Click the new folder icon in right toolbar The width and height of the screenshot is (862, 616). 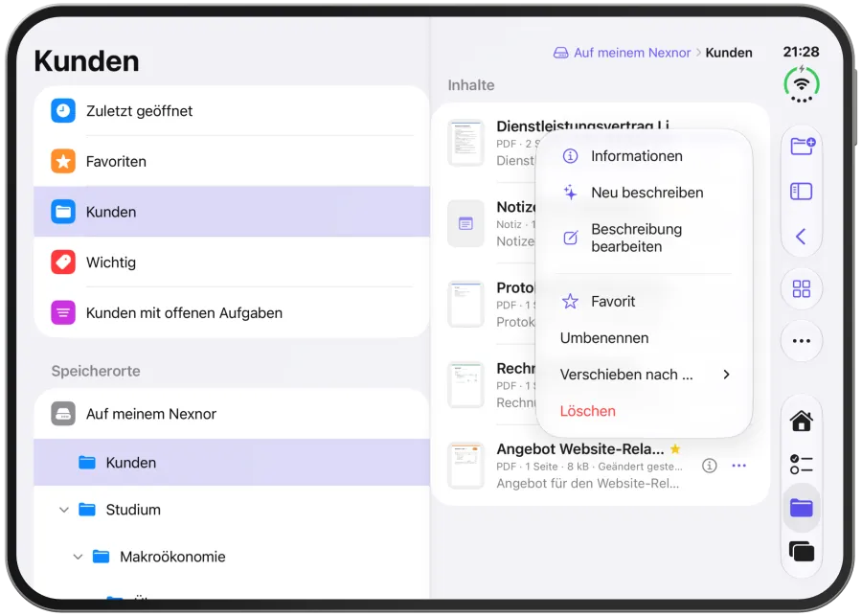pyautogui.click(x=802, y=147)
